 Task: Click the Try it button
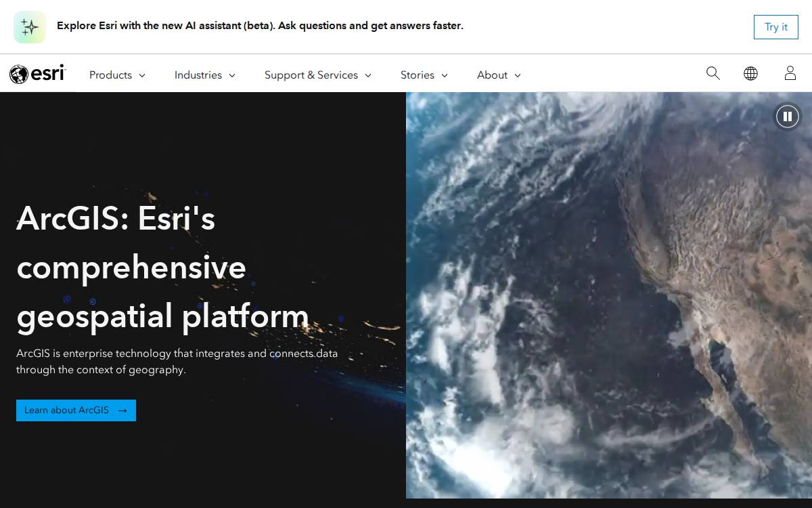776,27
